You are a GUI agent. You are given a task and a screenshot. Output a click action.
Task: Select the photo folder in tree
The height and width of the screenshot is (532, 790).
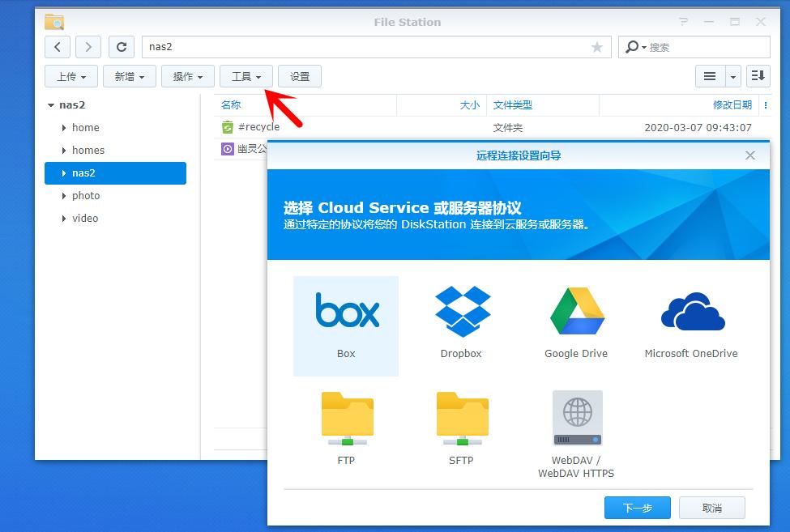point(86,196)
